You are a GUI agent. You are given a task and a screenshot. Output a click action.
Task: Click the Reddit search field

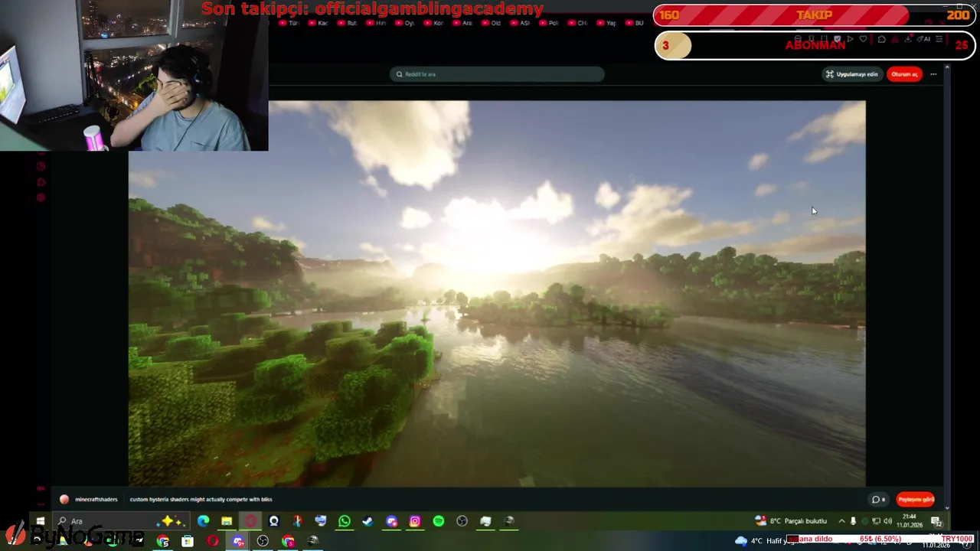coord(497,74)
